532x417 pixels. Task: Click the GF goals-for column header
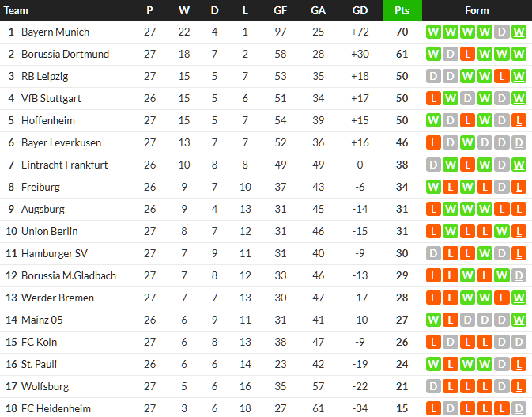(x=281, y=10)
